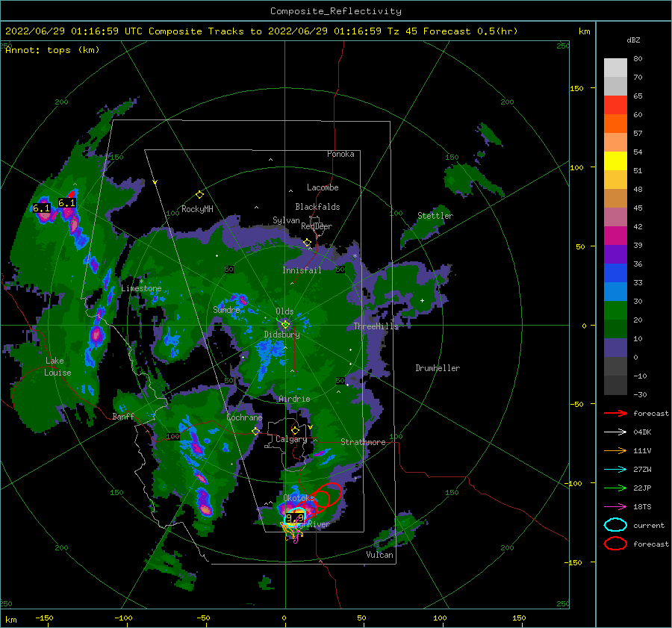Click the Lake Louise label

click(57, 367)
